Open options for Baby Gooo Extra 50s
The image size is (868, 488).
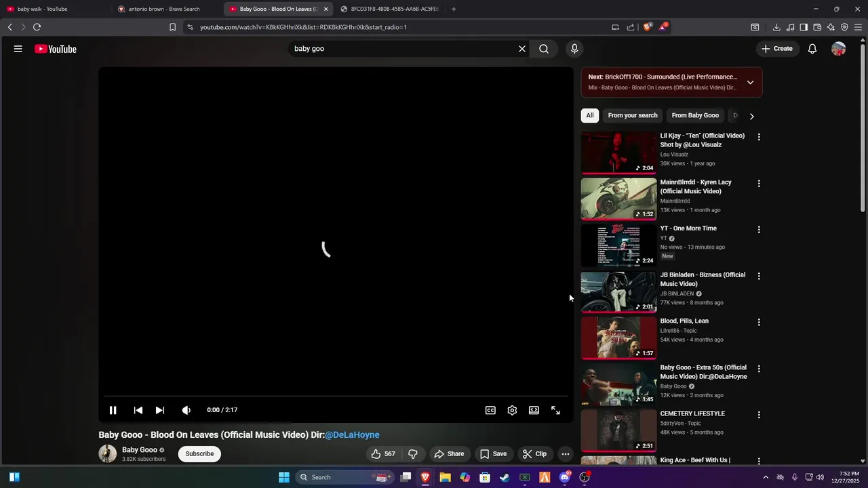[x=759, y=369]
